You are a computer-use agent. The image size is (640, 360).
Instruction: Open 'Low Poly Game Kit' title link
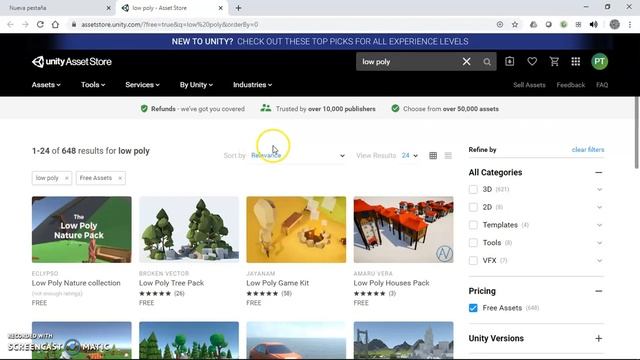[x=278, y=283]
